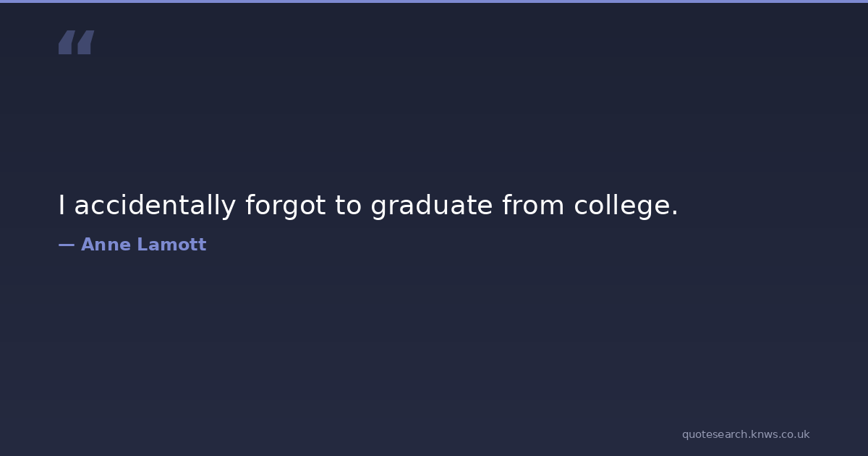Click the last name "Lamott"
Viewport: 868px width, 456px height.
coord(171,245)
